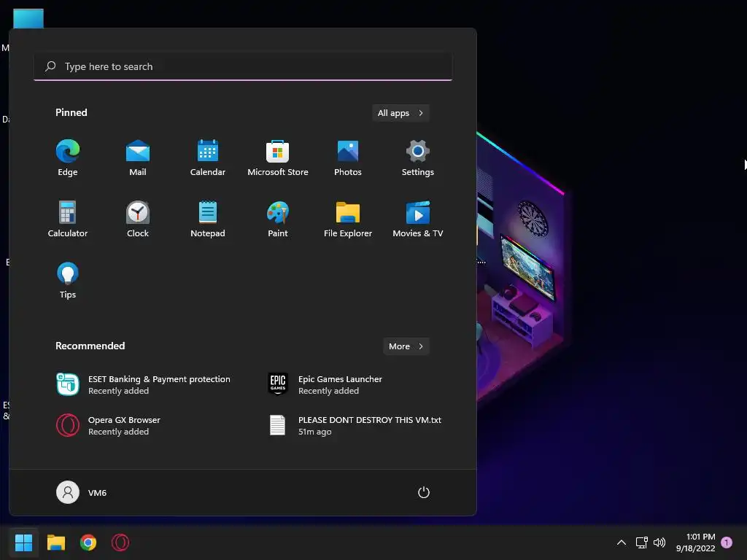Open the notification badge on the taskbar
The image size is (747, 560).
727,542
